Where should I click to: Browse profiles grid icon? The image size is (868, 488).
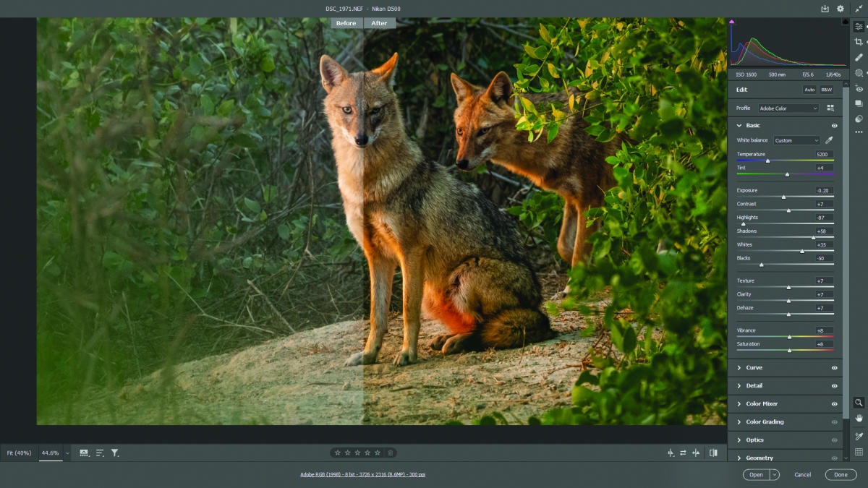(830, 108)
